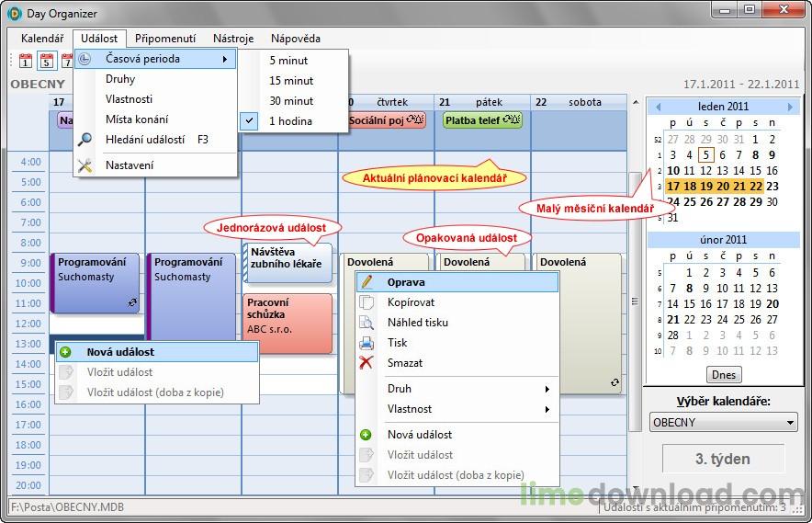Select day 20 in únor 2011 calendar
The height and width of the screenshot is (523, 812).
pos(773,304)
